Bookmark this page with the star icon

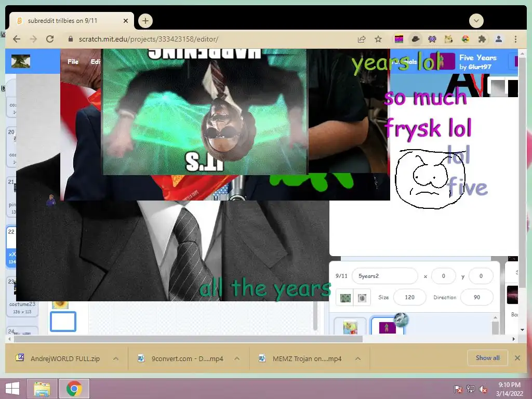click(x=378, y=39)
